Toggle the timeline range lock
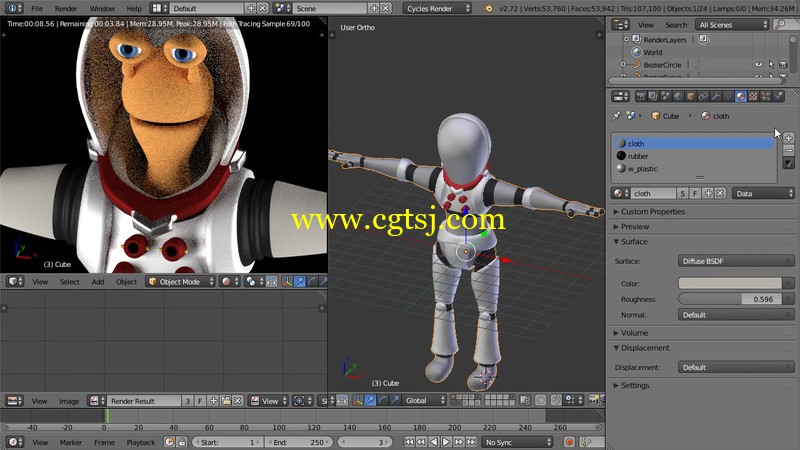Screen dimensions: 800x450 (182, 442)
